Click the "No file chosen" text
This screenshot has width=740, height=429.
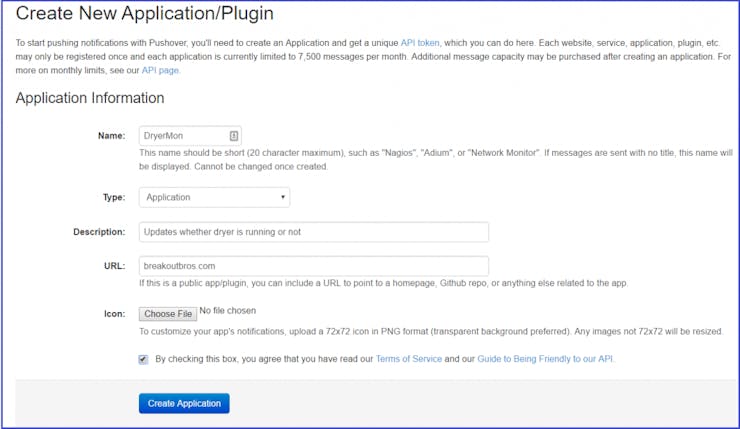(227, 311)
